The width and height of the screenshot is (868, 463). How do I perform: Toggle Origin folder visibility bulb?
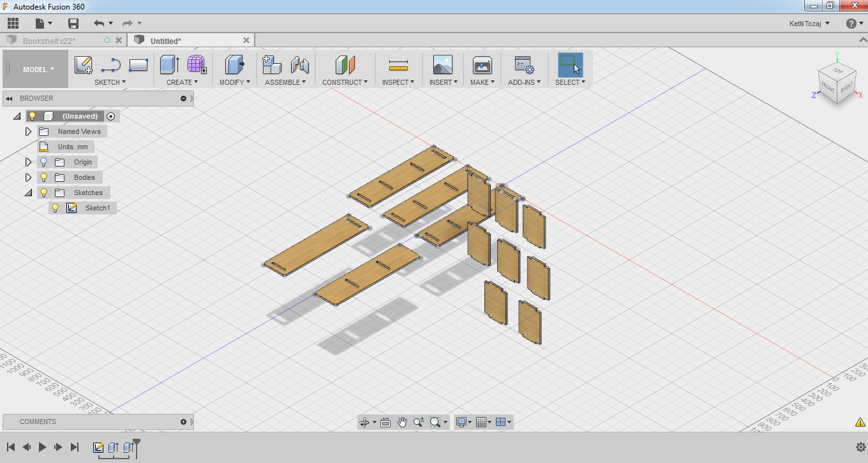click(43, 162)
